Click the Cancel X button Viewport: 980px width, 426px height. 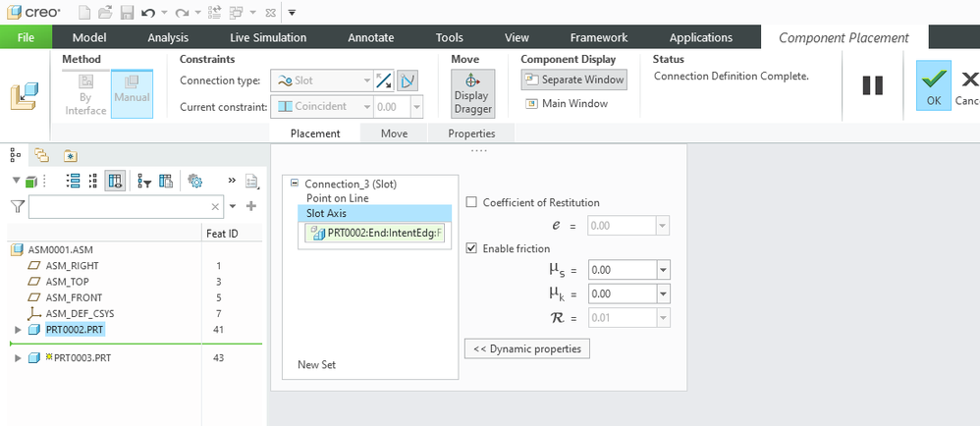pos(967,85)
